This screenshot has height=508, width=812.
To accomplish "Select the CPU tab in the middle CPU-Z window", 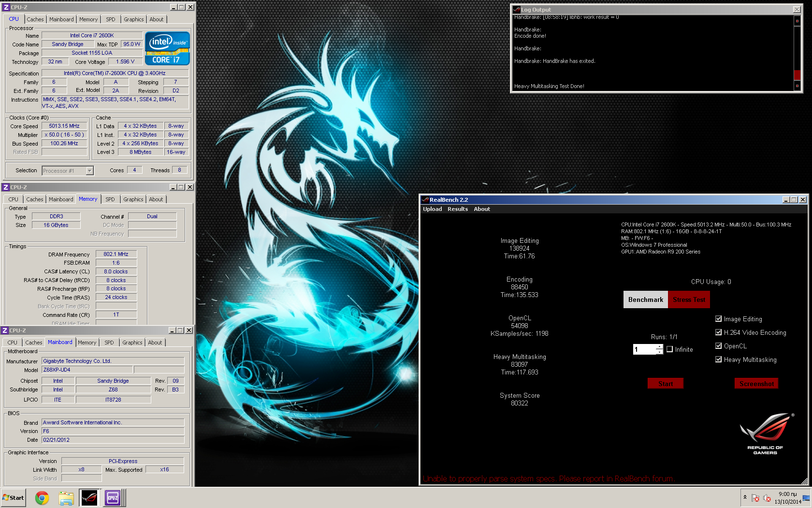I will point(13,199).
